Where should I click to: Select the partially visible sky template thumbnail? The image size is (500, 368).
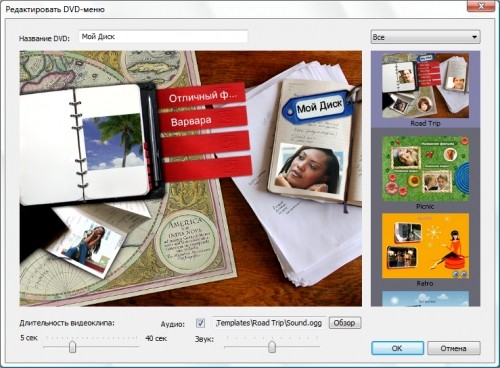(x=425, y=298)
